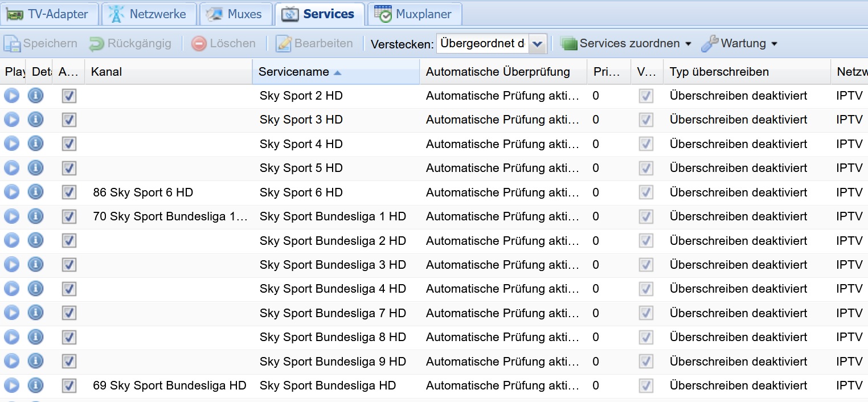The image size is (868, 402).
Task: Open info for Sky Sport Bundesliga 8 HD
Action: coord(35,337)
